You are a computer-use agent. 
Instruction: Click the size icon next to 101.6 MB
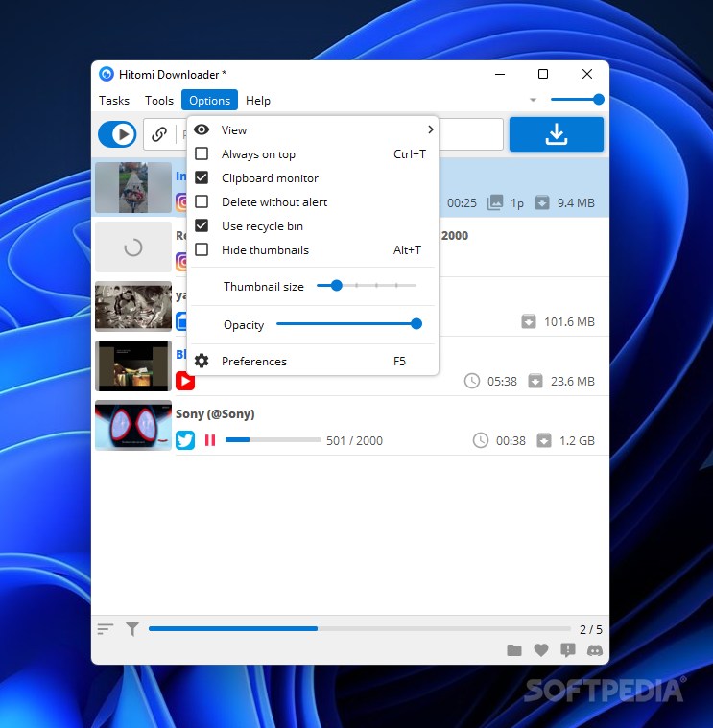point(529,321)
